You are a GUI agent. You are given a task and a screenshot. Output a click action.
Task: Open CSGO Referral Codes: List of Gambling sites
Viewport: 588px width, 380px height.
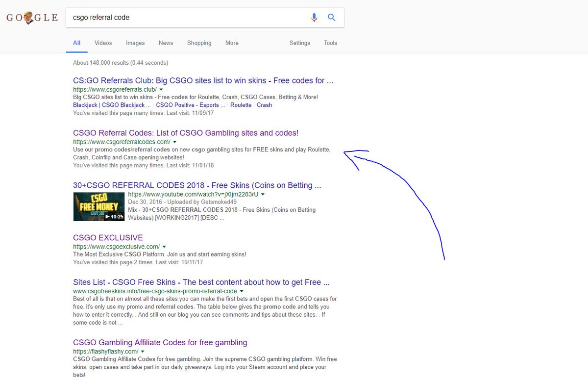click(186, 133)
